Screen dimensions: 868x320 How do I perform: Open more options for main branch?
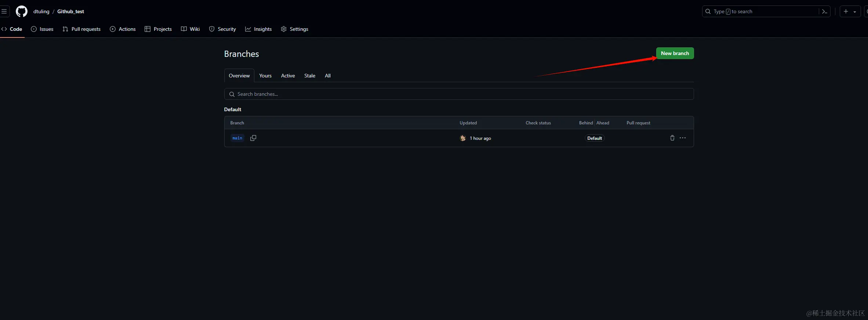pos(683,138)
